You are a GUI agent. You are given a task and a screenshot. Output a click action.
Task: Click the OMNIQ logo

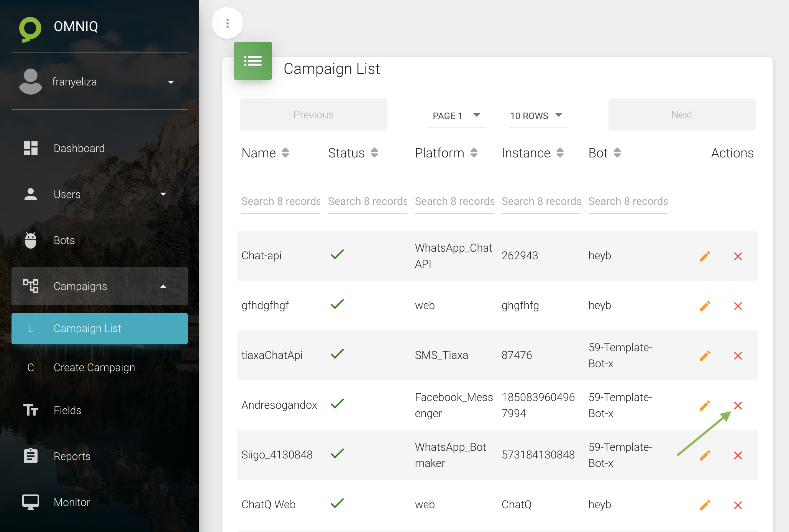click(x=30, y=29)
